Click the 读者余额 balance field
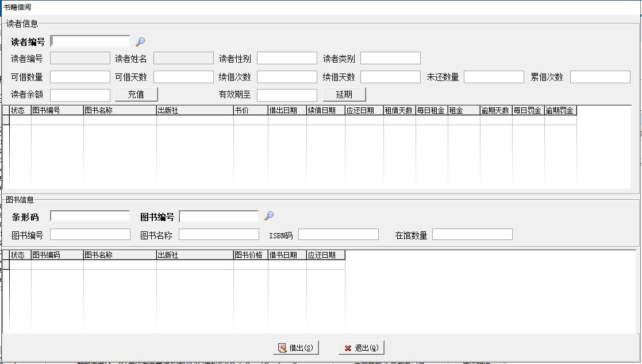This screenshot has height=364, width=642. click(80, 95)
